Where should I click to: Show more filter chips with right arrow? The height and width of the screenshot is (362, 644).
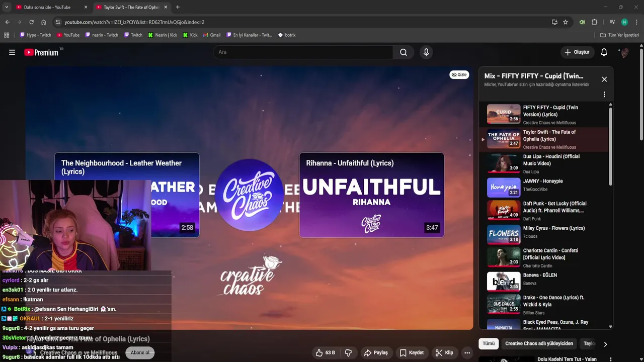pyautogui.click(x=605, y=344)
